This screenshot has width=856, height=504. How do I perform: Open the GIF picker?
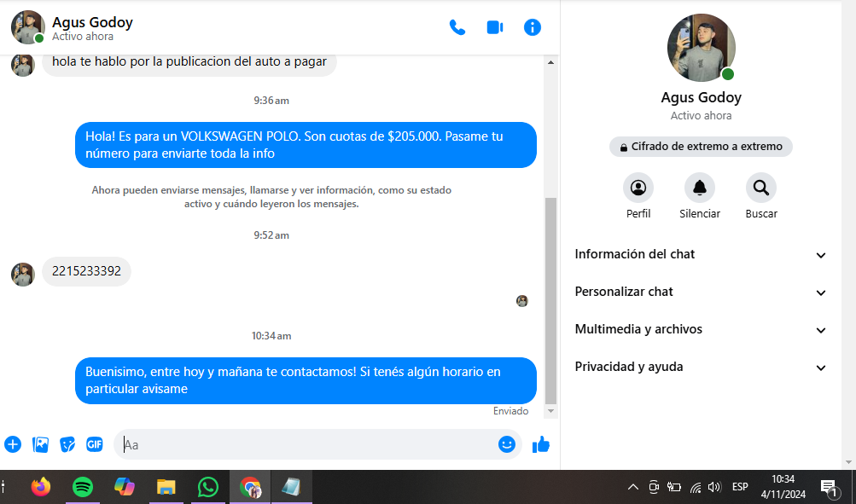(x=95, y=444)
